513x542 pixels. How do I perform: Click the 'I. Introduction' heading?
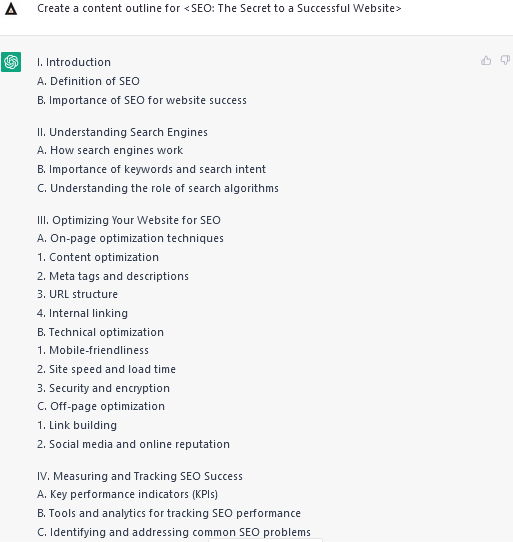click(x=74, y=62)
